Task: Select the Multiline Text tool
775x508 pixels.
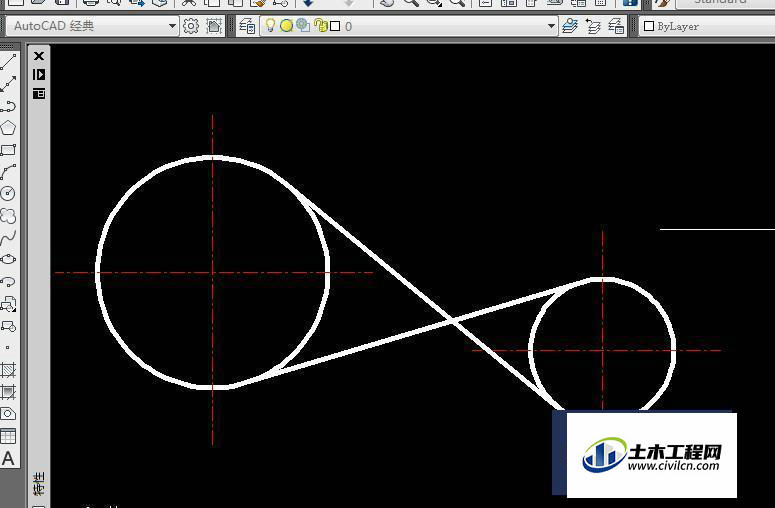Action: point(8,458)
